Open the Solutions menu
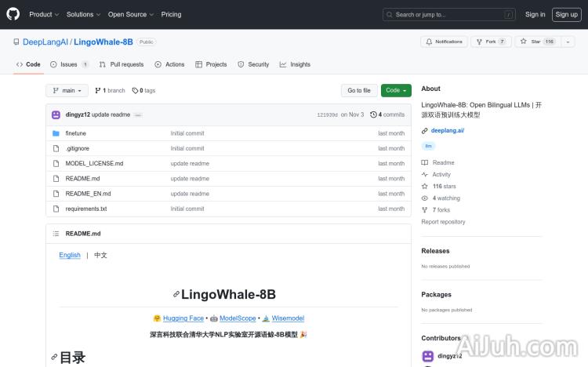 point(83,14)
